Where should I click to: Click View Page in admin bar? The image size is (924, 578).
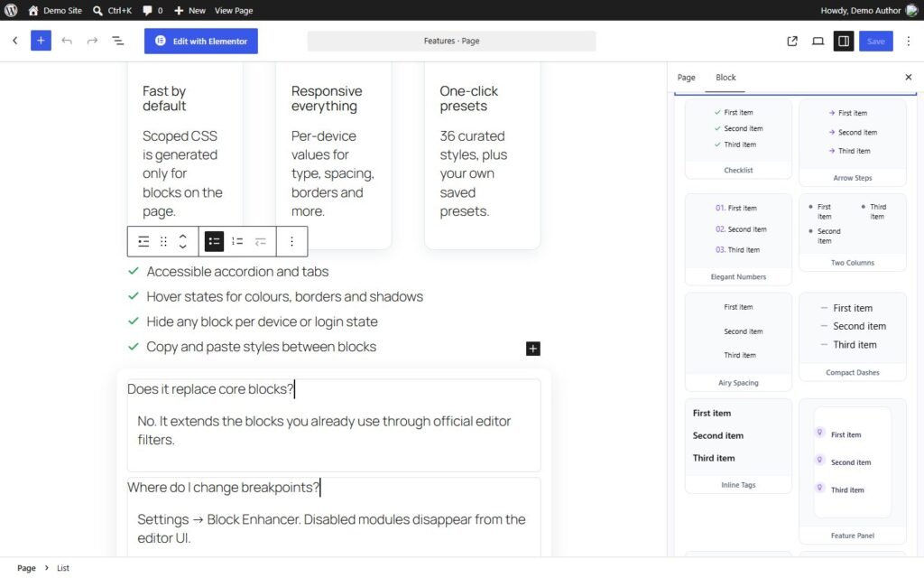point(234,10)
